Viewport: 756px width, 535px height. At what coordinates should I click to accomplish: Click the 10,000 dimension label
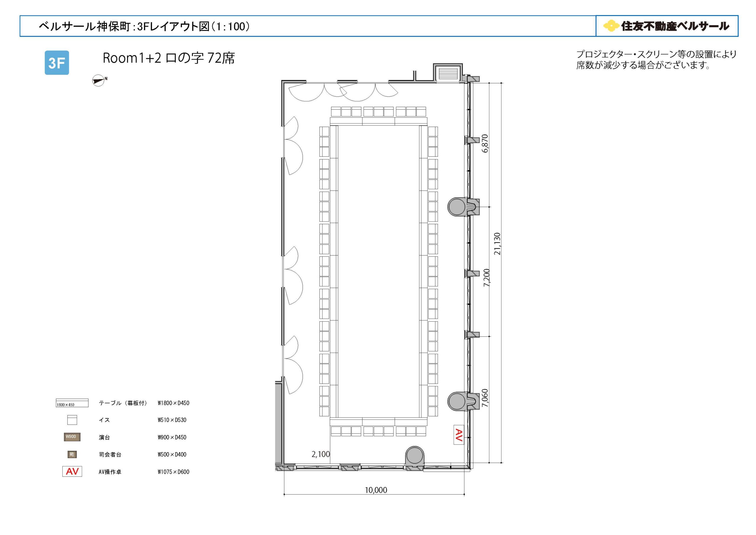(x=376, y=490)
